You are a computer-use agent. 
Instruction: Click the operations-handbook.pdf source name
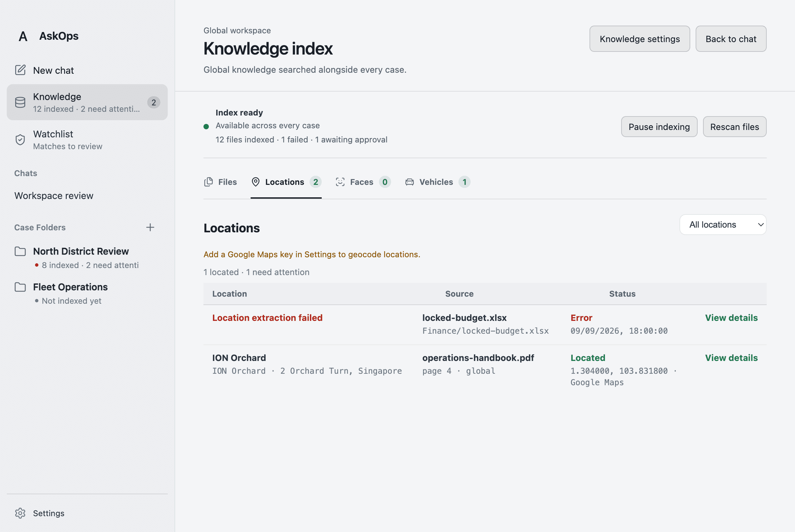pos(478,358)
